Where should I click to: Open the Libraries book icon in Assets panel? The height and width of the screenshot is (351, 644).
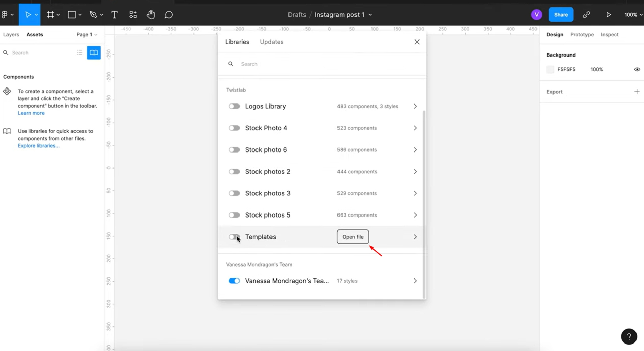(x=94, y=52)
